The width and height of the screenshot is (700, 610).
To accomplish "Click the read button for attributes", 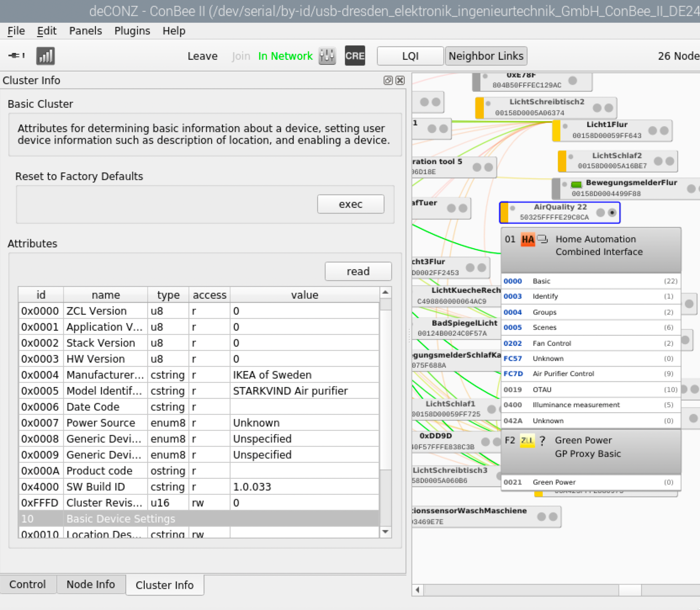I will tap(358, 271).
